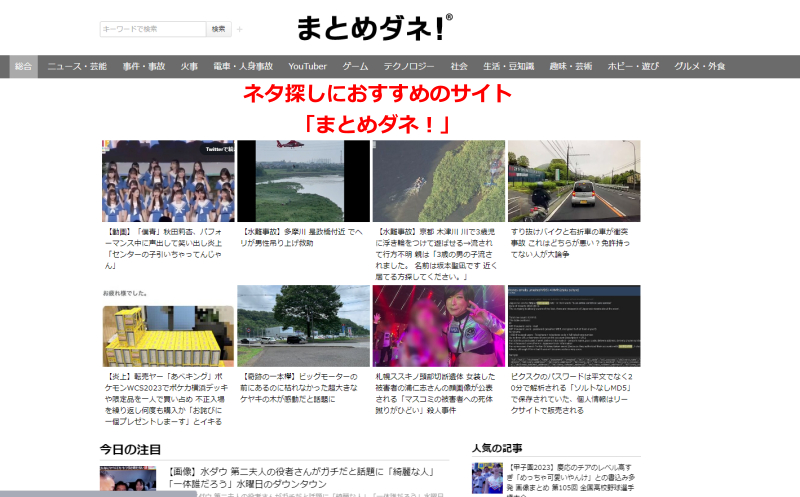The width and height of the screenshot is (800, 497).
Task: Open the nightclub costume photo thumbnail
Action: [x=439, y=326]
